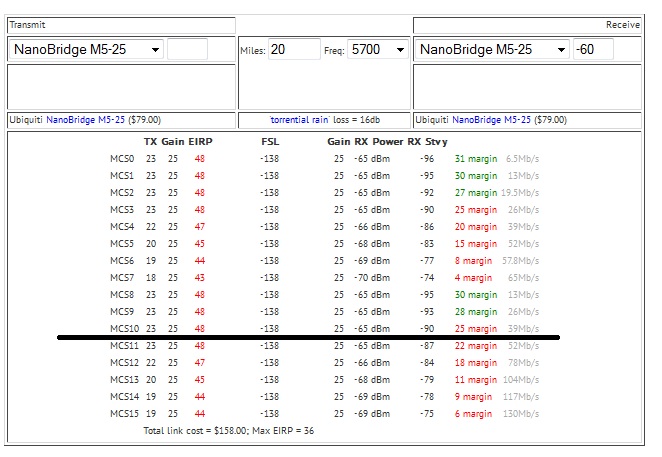Click the 65Mb/s data rate
Screen dimensions: 662x457
[x=524, y=278]
